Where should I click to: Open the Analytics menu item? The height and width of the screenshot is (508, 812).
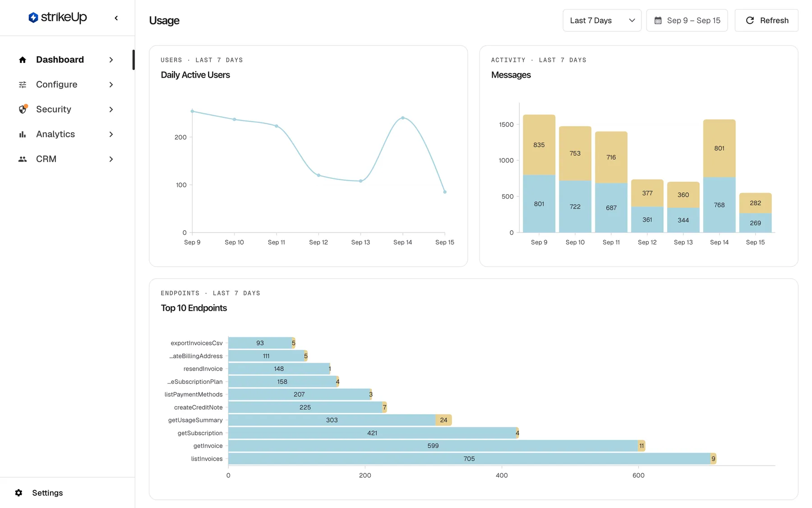[x=66, y=134]
